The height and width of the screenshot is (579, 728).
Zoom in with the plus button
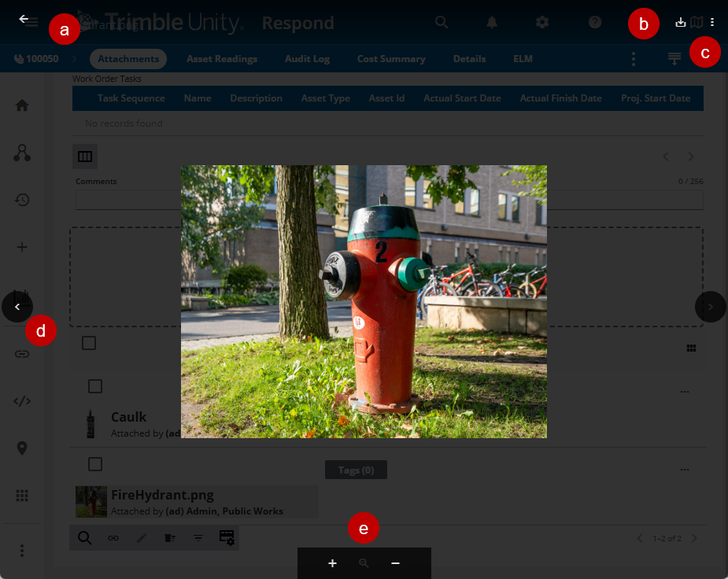tap(332, 563)
